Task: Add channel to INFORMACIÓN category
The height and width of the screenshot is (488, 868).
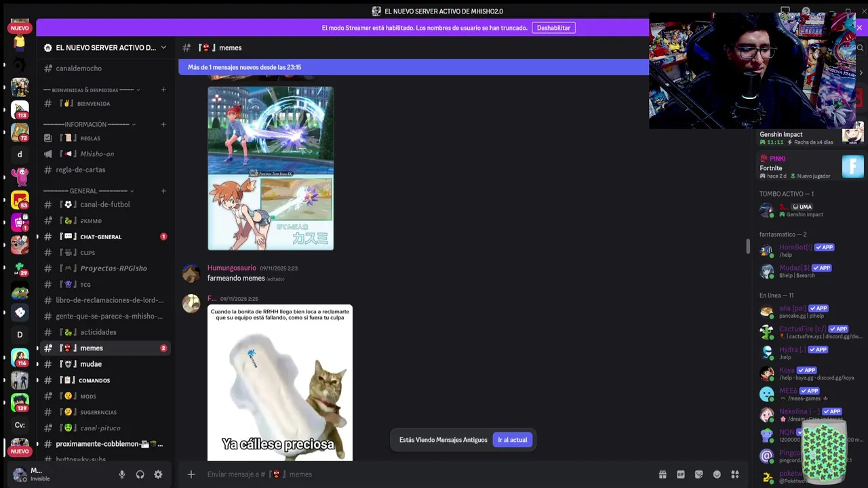Action: pyautogui.click(x=163, y=125)
